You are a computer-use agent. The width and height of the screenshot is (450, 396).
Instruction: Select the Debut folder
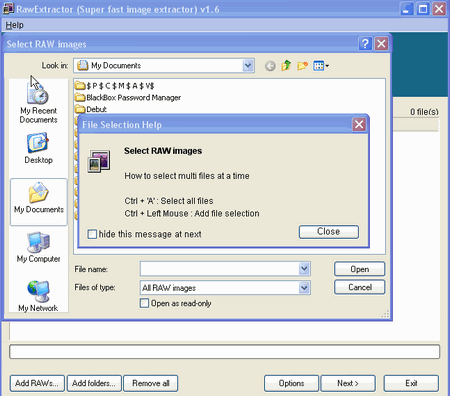click(x=91, y=109)
